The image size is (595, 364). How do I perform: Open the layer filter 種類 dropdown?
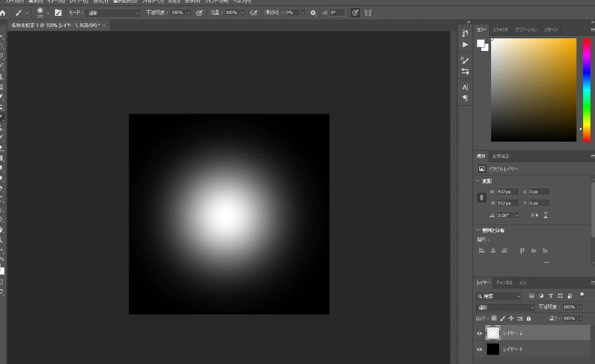pos(498,296)
